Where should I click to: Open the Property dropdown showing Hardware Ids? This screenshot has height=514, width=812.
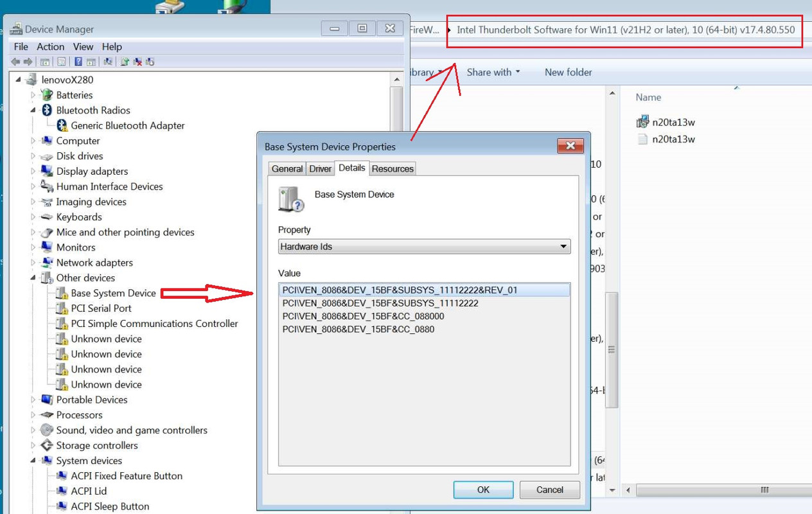point(424,247)
